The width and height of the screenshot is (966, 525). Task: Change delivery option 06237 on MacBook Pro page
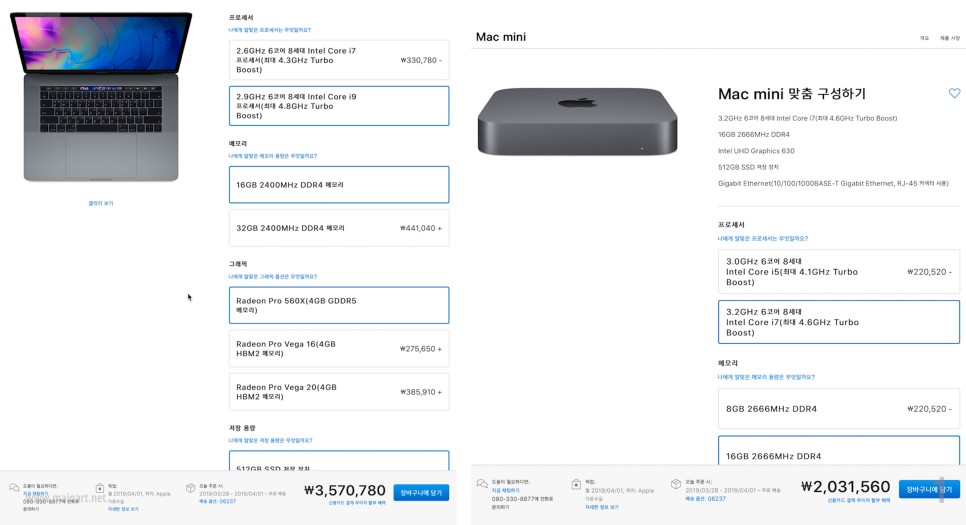click(217, 502)
